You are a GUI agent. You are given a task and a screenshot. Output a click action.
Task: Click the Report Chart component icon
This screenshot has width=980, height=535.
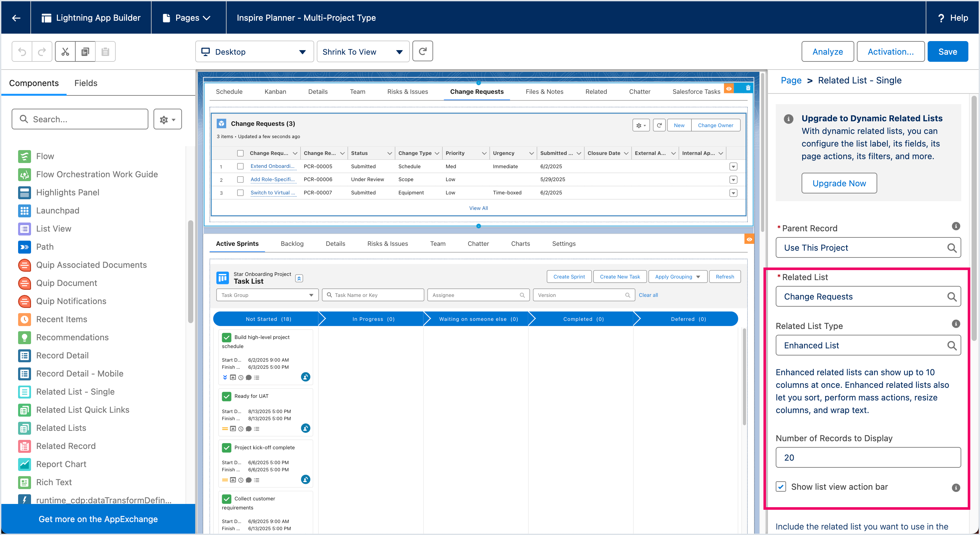click(x=24, y=464)
